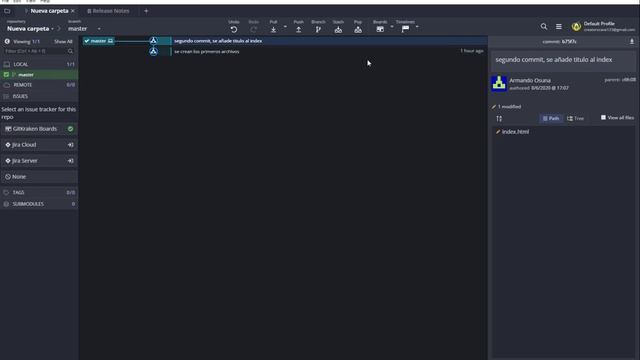Open Timelines from toolbar

(405, 29)
